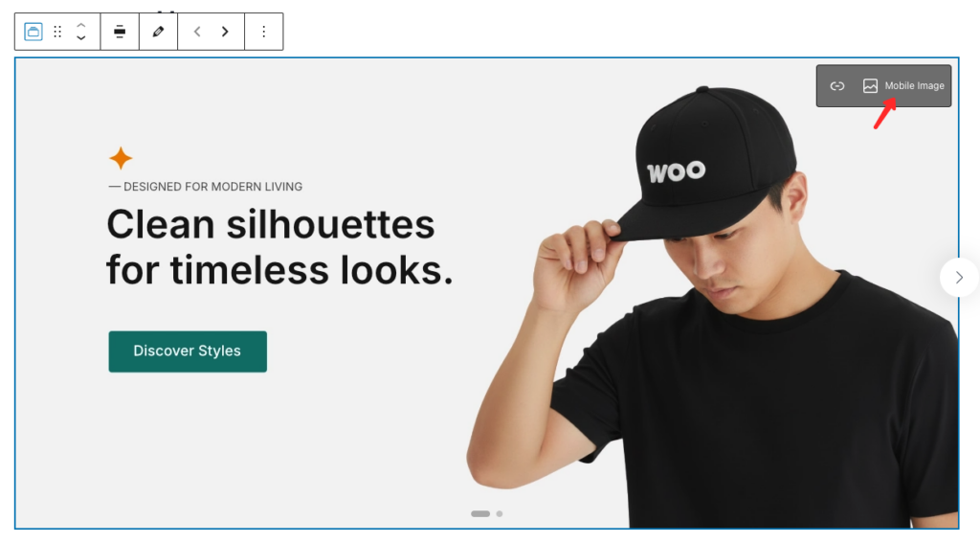Edit the Clean silhouettes heading text

(279, 247)
